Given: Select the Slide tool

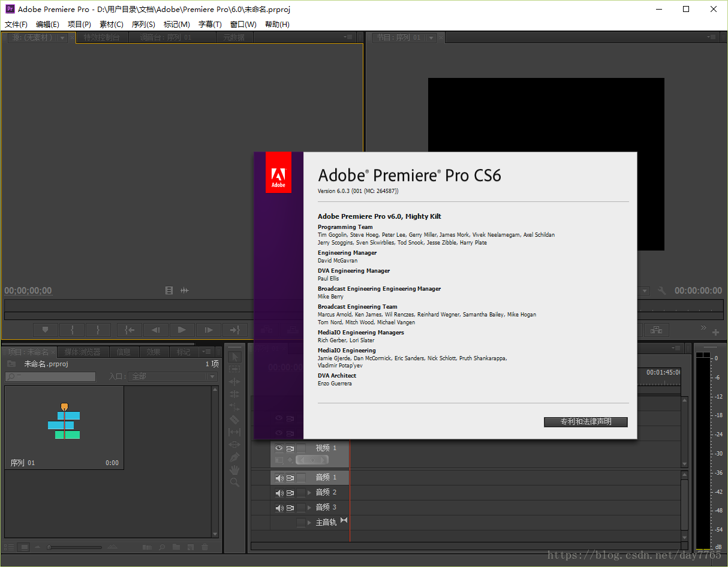Looking at the screenshot, I should point(234,445).
